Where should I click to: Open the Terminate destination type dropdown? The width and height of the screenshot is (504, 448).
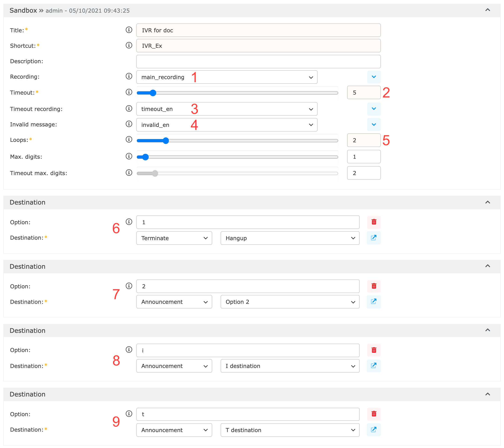click(x=174, y=238)
